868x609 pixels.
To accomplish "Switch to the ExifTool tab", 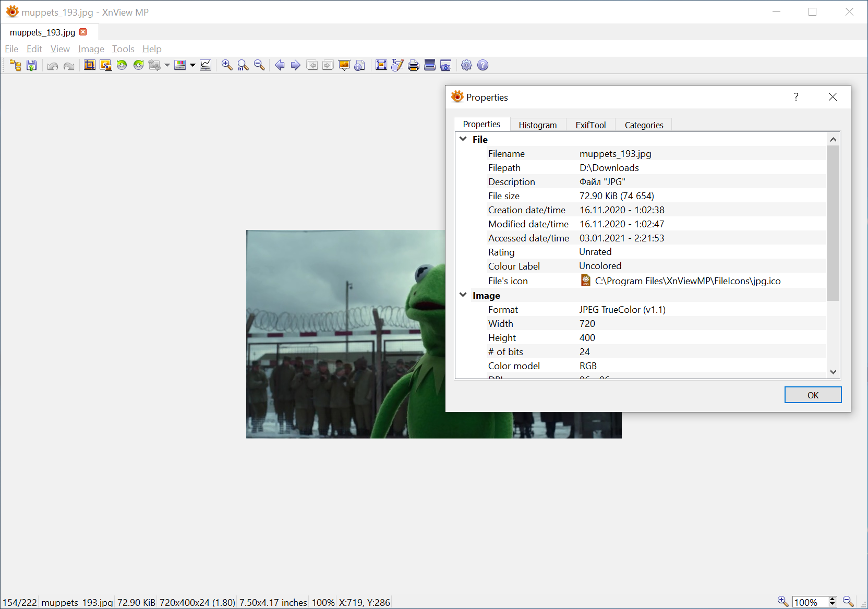I will coord(590,125).
